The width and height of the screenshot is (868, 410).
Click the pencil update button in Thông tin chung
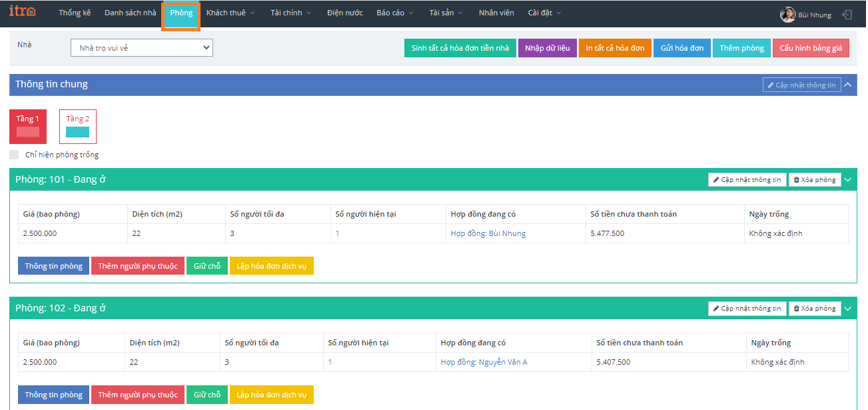coord(801,85)
